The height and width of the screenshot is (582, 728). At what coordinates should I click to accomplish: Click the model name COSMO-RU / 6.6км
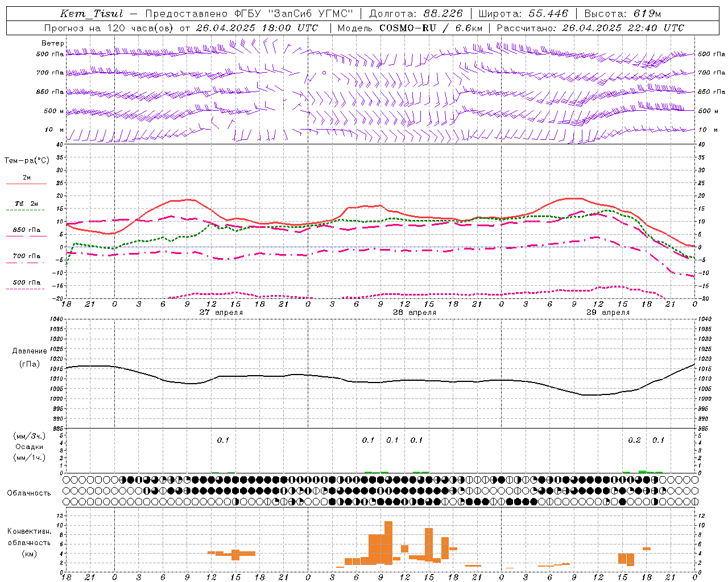tap(431, 28)
